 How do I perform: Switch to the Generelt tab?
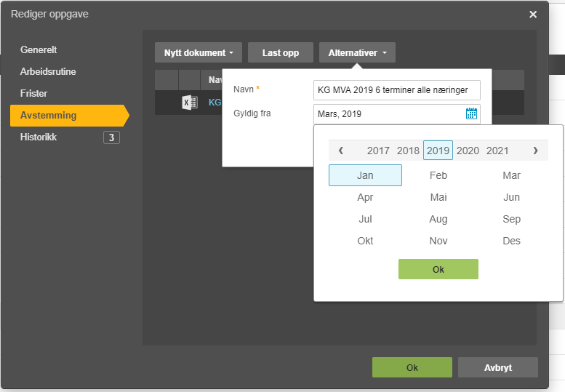tap(39, 50)
